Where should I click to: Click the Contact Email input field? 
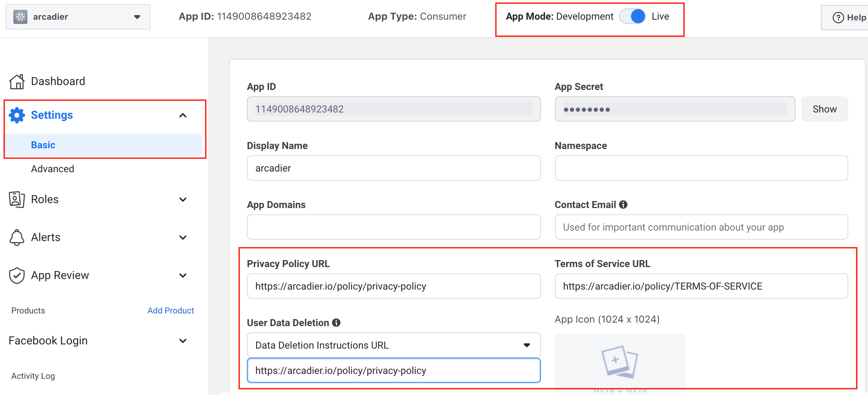pyautogui.click(x=701, y=227)
